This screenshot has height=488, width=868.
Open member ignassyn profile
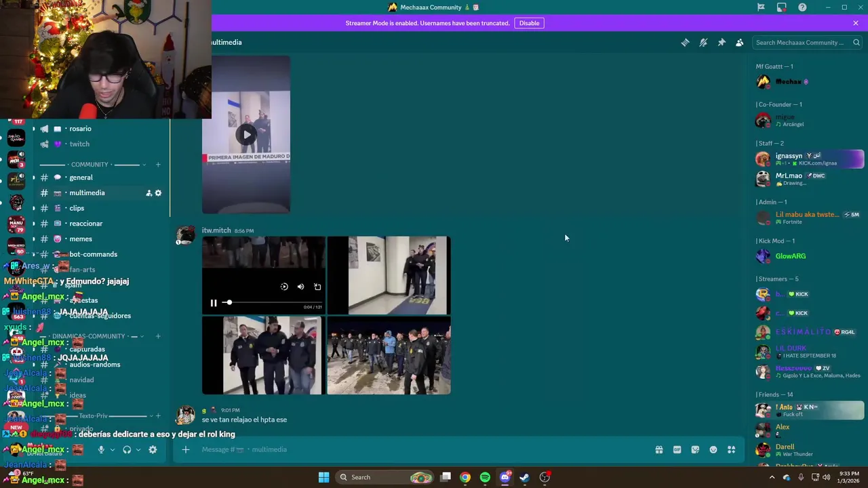coord(808,159)
